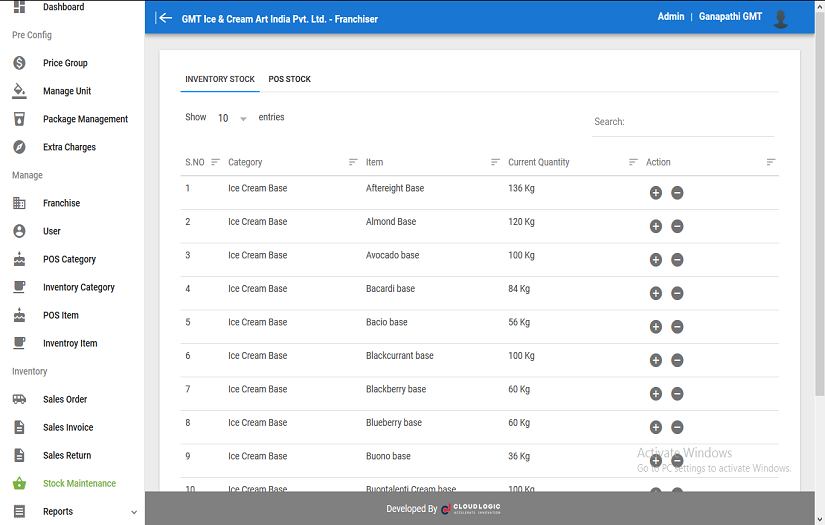The height and width of the screenshot is (525, 825).
Task: Switch to the INVENTORY STOCK tab
Action: click(x=220, y=79)
